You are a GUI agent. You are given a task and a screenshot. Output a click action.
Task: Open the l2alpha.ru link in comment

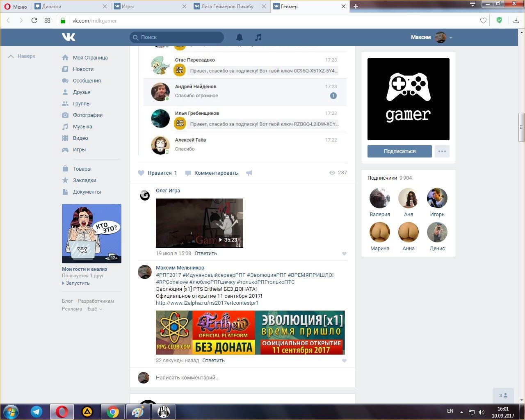(x=207, y=303)
